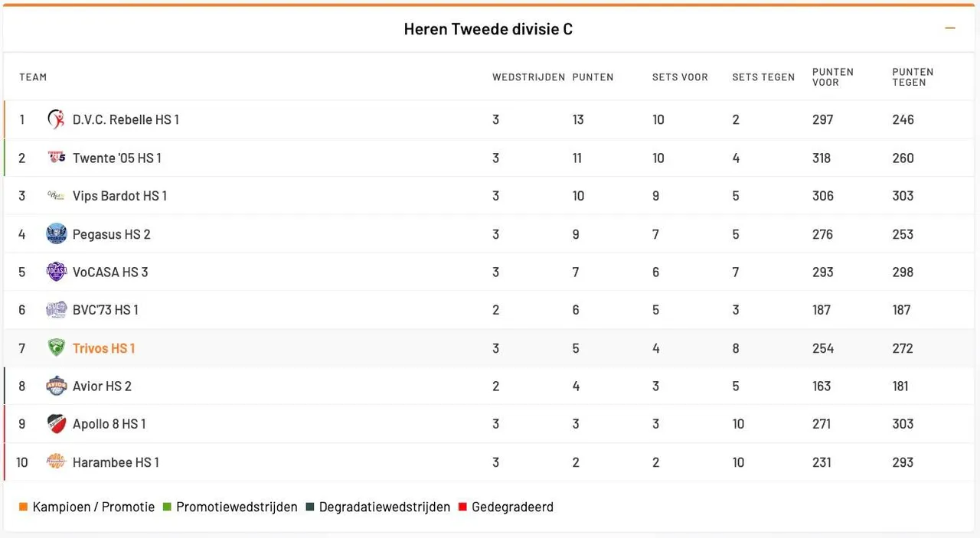Screen dimensions: 980x538
Task: Click the Punten column header
Action: pos(593,77)
